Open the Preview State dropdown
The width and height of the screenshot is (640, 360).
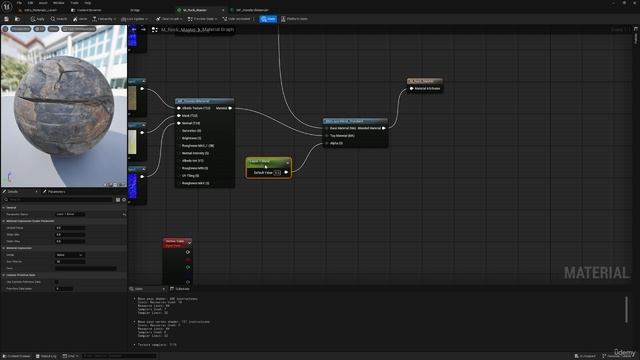pyautogui.click(x=202, y=19)
